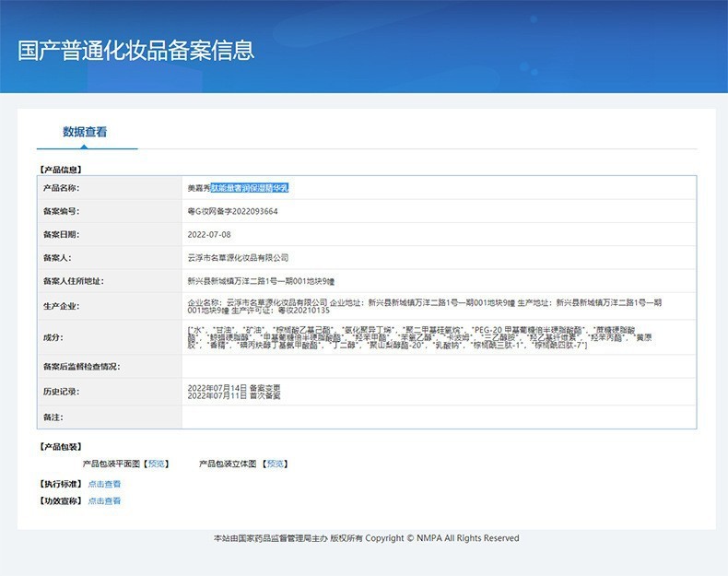The width and height of the screenshot is (728, 576).
Task: Click the 生产企业 details text
Action: [424, 306]
